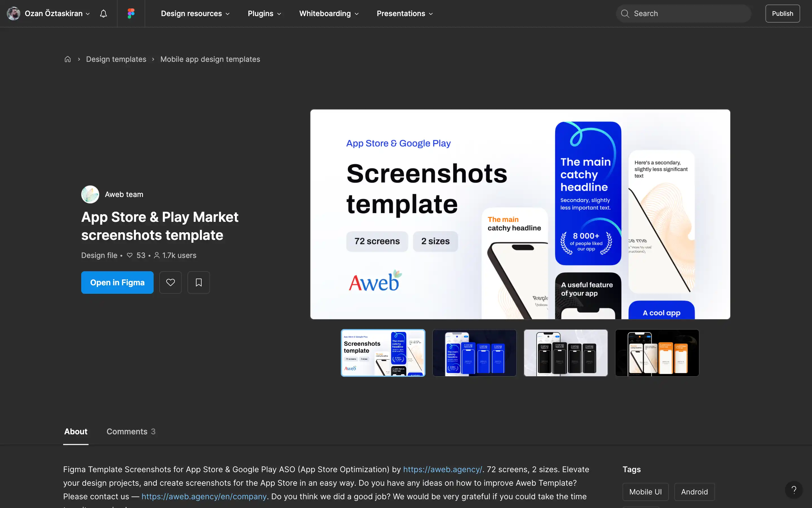Click Aweb team avatar
The width and height of the screenshot is (812, 508).
[90, 194]
